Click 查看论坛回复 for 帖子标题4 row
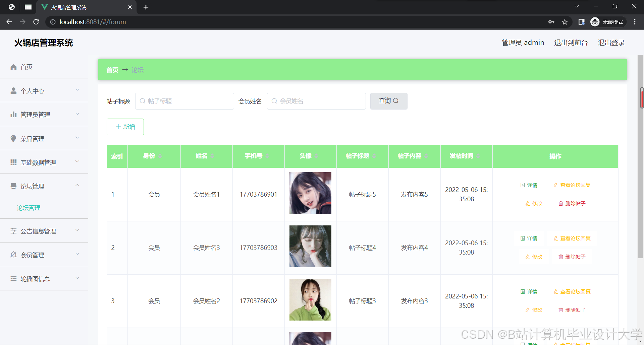 tap(572, 238)
